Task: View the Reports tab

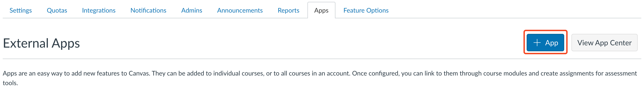Action: click(x=288, y=10)
